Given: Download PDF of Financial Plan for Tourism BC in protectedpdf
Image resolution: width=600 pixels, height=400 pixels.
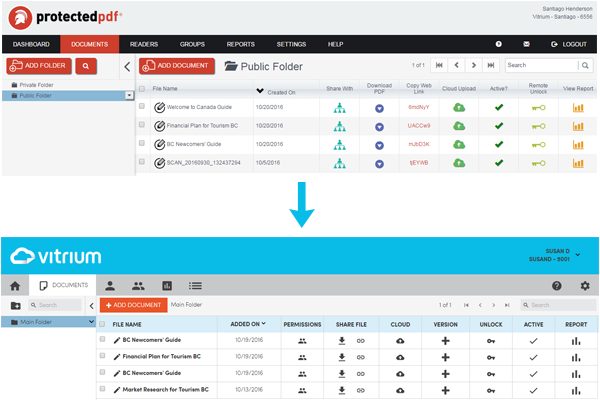Looking at the screenshot, I should (x=379, y=127).
